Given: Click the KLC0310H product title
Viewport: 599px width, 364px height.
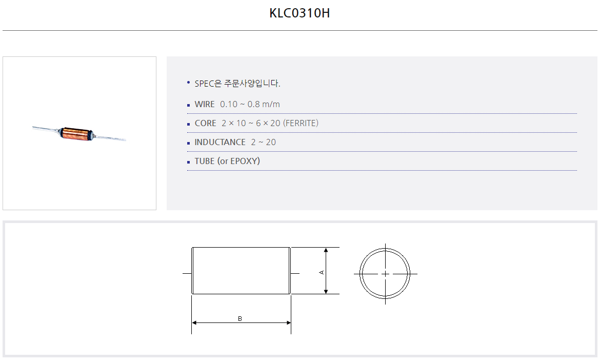Looking at the screenshot, I should pos(299,13).
